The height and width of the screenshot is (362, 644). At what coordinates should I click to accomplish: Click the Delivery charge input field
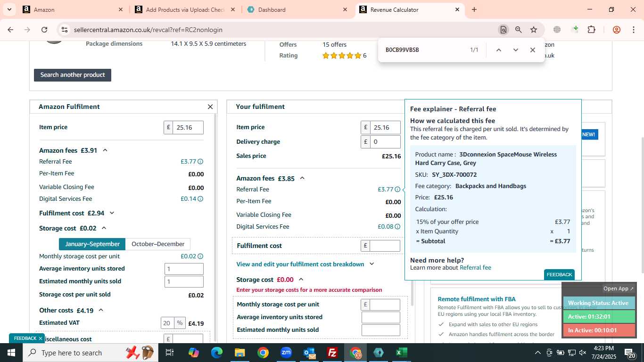tap(385, 142)
